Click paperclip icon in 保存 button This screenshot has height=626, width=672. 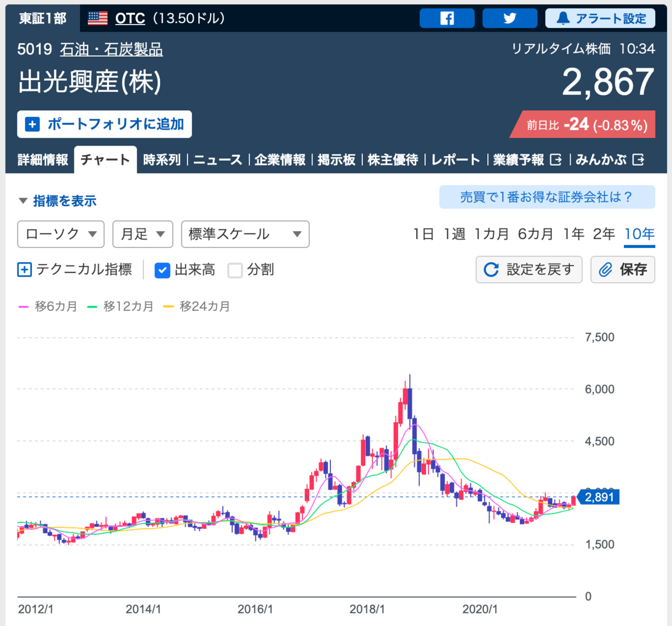[605, 270]
